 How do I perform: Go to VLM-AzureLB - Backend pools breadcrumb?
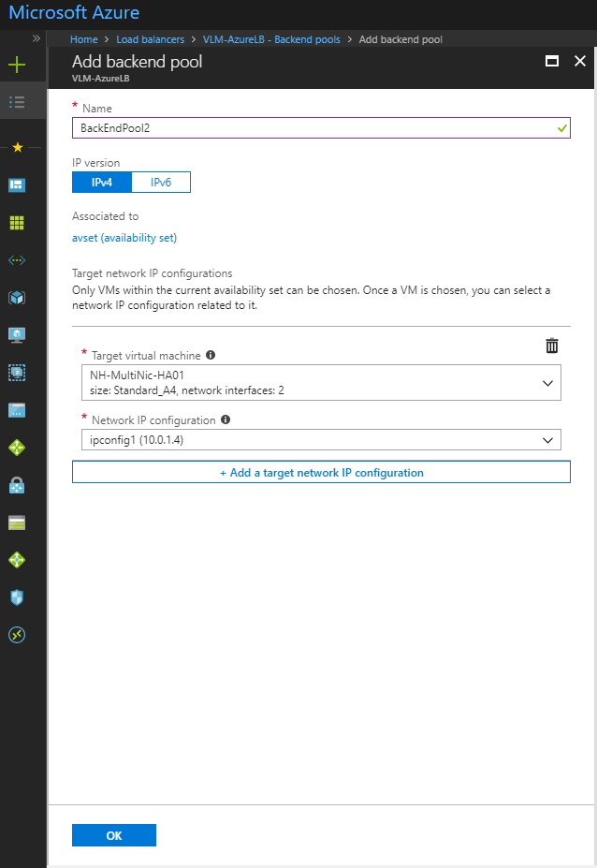click(x=271, y=39)
